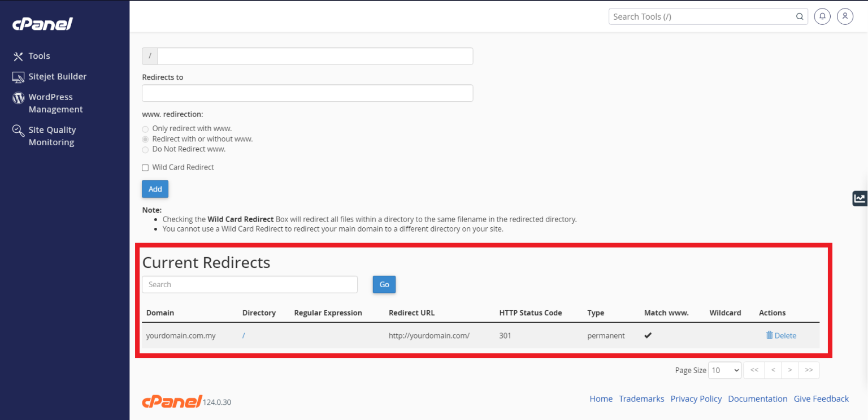The width and height of the screenshot is (868, 420).
Task: Click the magnifier in Search Tools bar
Action: click(799, 16)
